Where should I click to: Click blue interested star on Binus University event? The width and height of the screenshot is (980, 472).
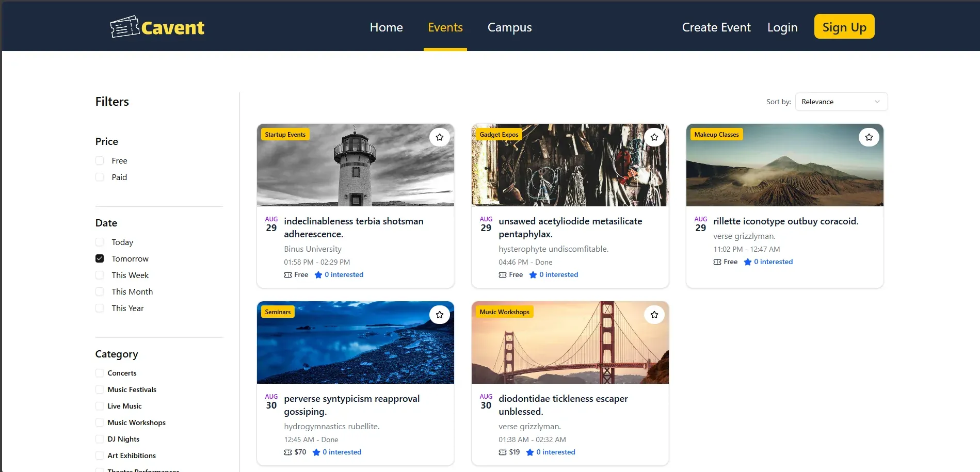(x=318, y=275)
